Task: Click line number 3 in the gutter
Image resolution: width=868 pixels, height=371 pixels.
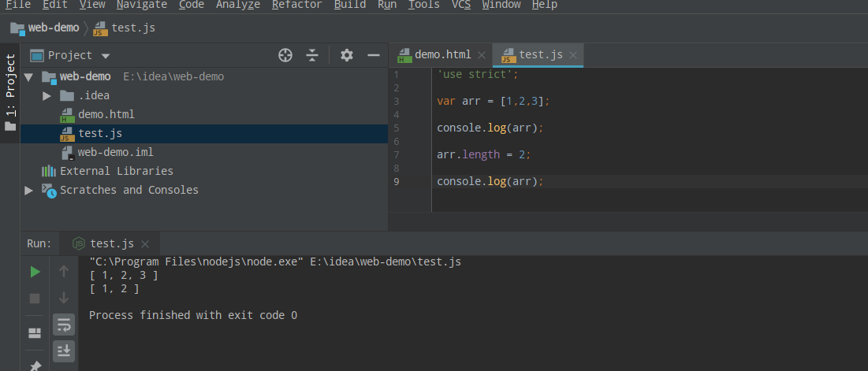Action: click(x=397, y=101)
